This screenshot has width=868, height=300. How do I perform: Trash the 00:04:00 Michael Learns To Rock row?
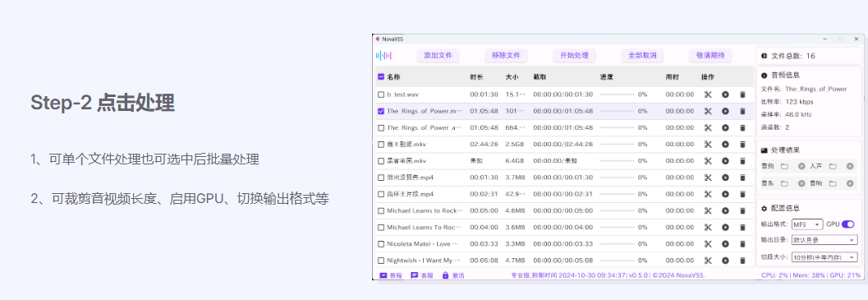point(742,228)
